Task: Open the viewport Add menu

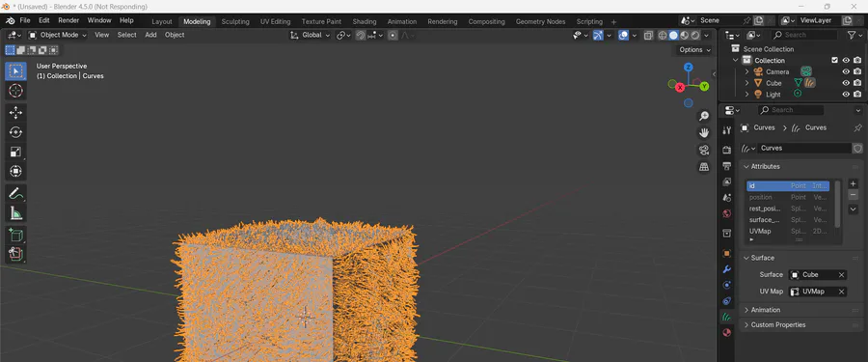Action: [x=150, y=35]
